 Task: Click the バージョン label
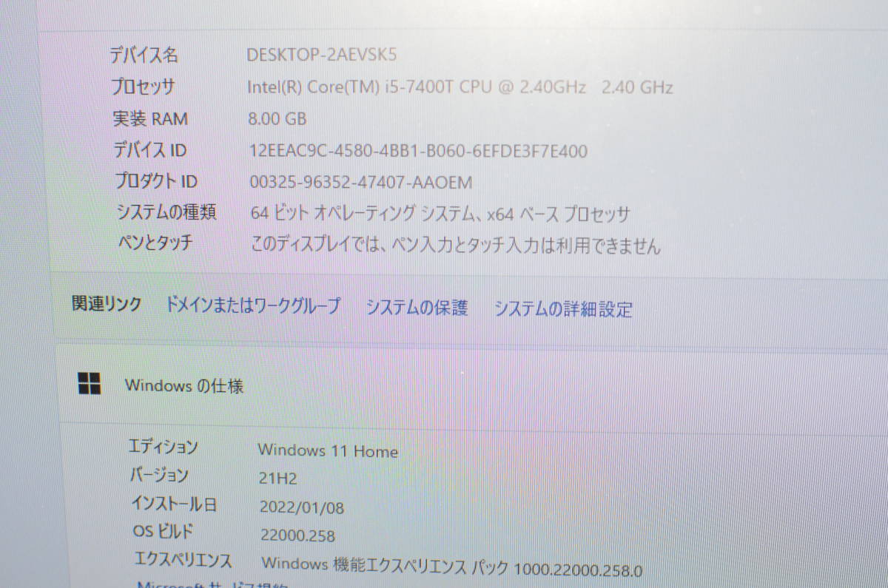click(159, 476)
